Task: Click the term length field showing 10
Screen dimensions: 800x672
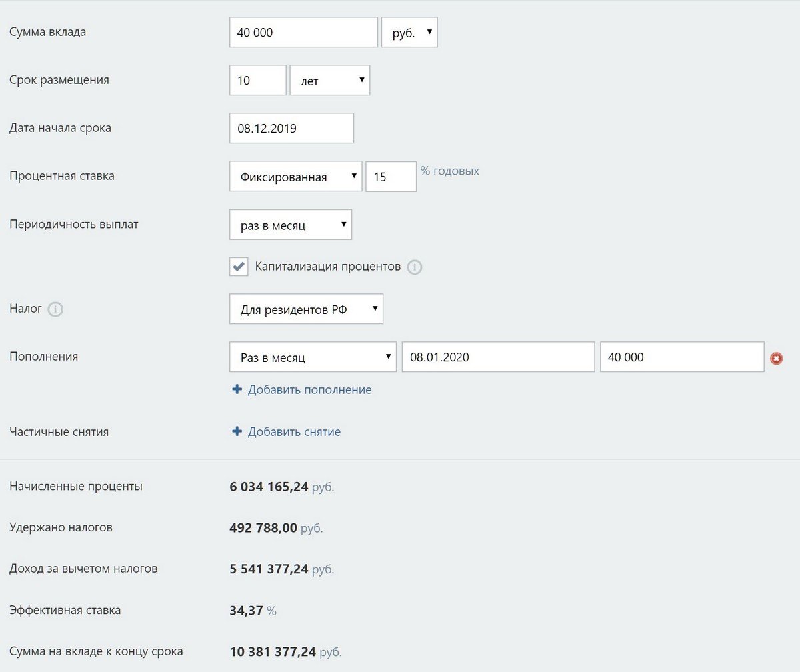Action: coord(257,80)
